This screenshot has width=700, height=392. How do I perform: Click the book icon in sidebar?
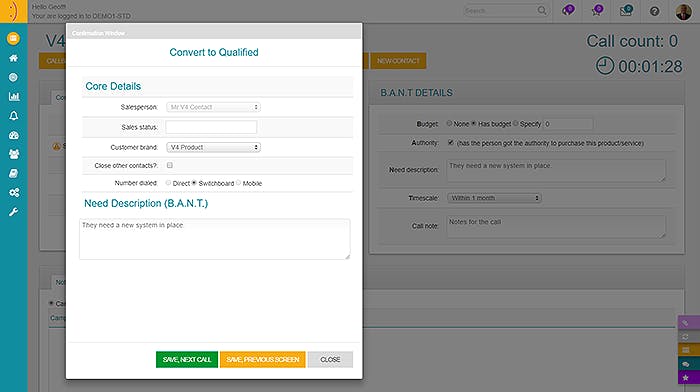coord(14,173)
